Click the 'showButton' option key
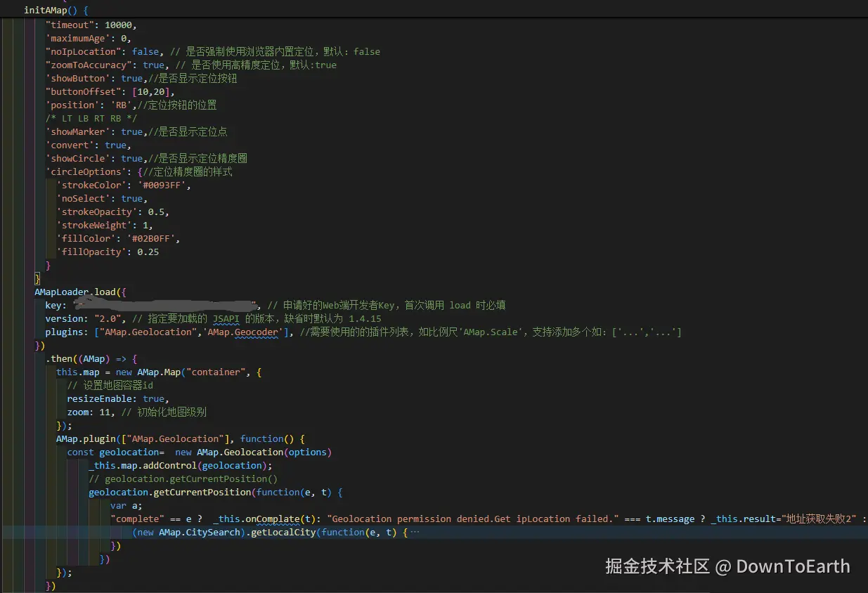 click(x=78, y=78)
